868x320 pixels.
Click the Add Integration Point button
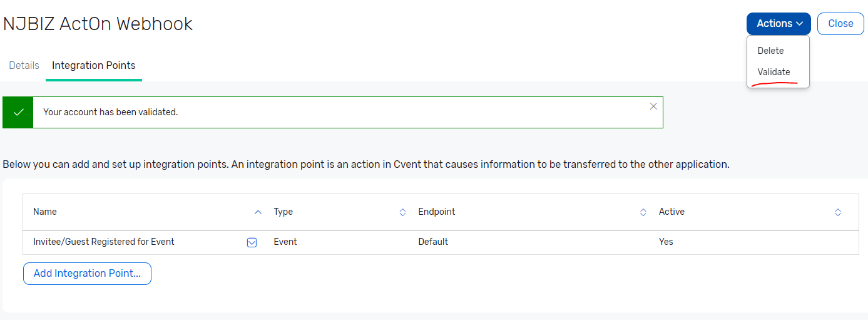pyautogui.click(x=87, y=274)
